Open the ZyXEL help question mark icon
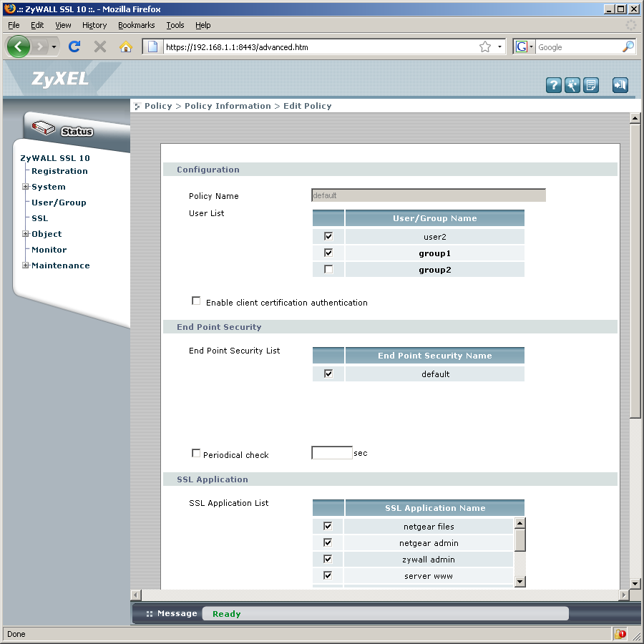 (554, 85)
